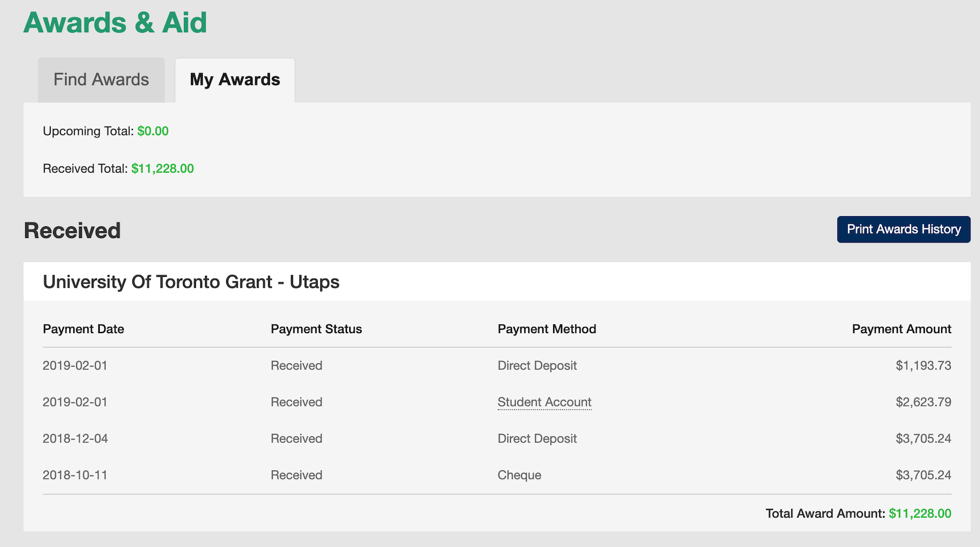Click the University Of Toronto Grant - Utaps title
Screen dimensions: 980x547
click(191, 282)
